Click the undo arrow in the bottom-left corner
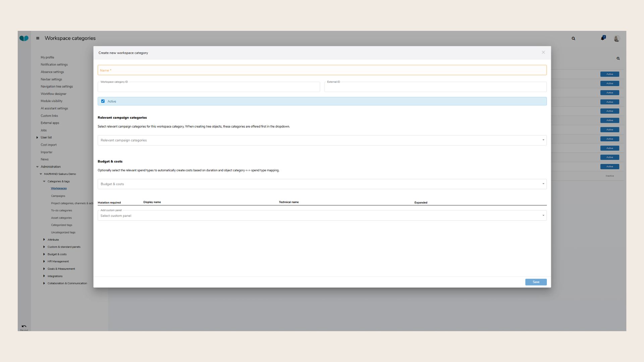 click(x=24, y=326)
